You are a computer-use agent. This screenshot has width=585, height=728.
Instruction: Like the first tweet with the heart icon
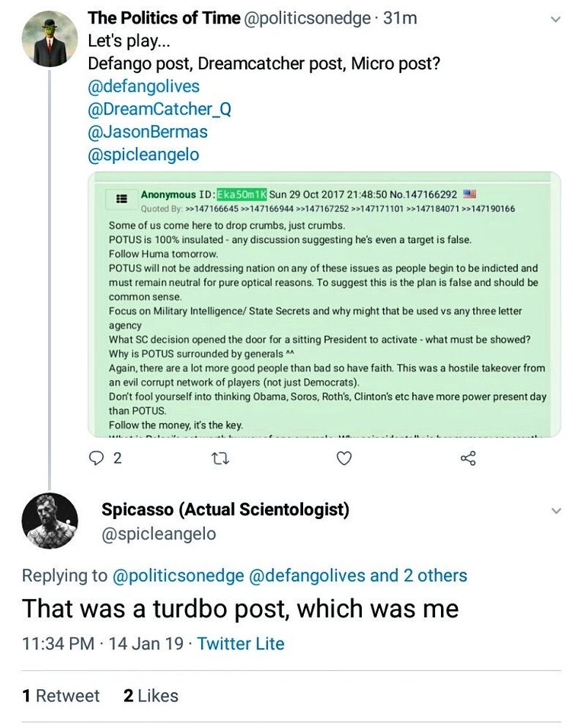pyautogui.click(x=344, y=458)
